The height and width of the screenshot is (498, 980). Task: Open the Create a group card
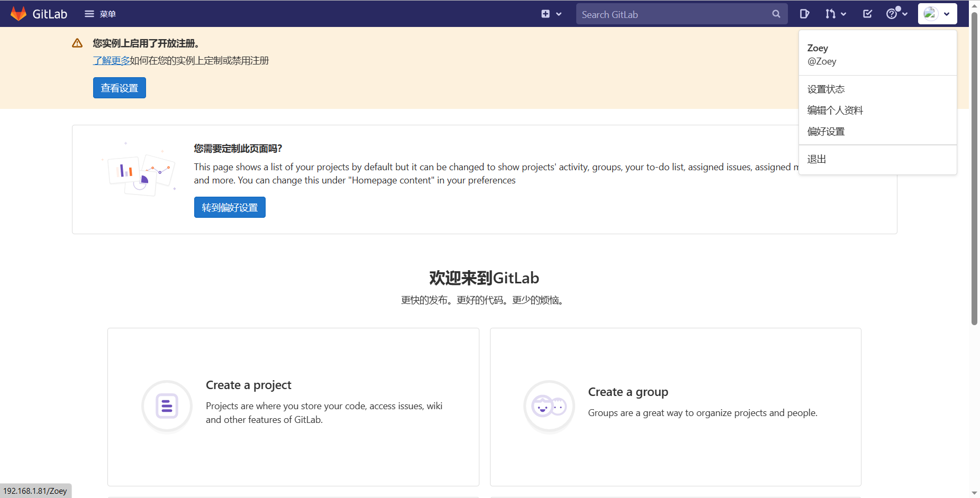pos(676,407)
